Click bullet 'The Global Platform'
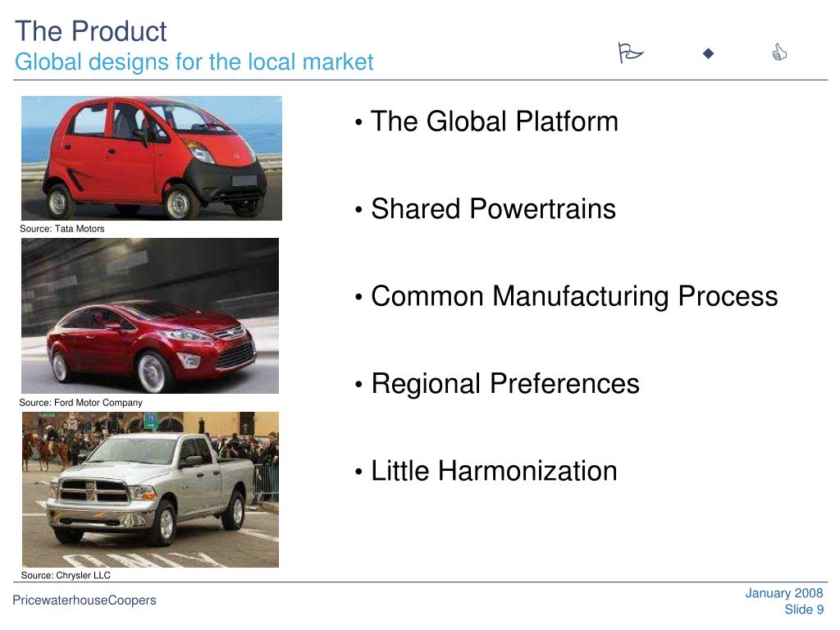This screenshot has width=840, height=630. coord(495,121)
